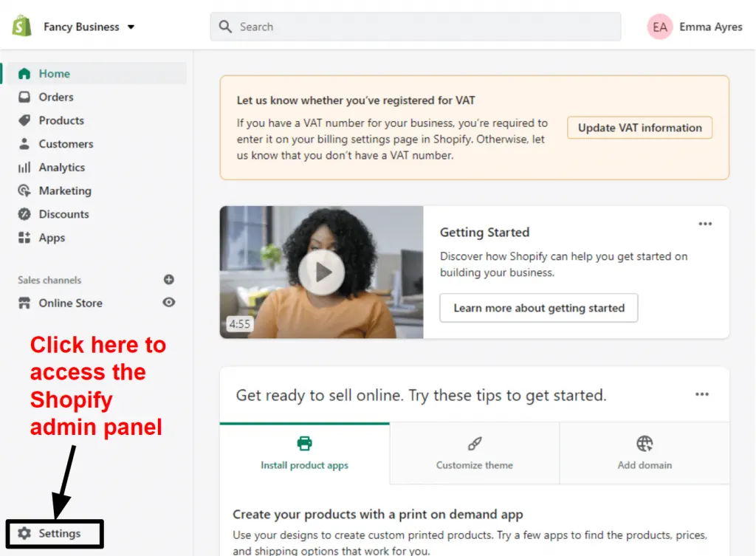Click the Apps grid icon
This screenshot has width=756, height=556.
(24, 237)
